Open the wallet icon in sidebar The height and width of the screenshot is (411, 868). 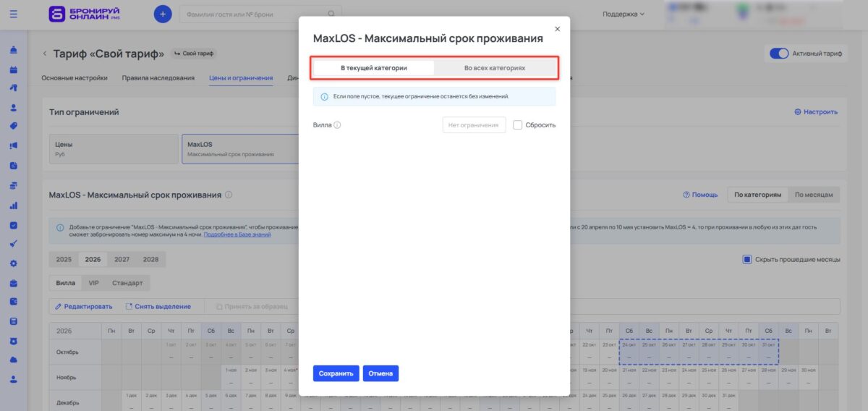click(13, 301)
